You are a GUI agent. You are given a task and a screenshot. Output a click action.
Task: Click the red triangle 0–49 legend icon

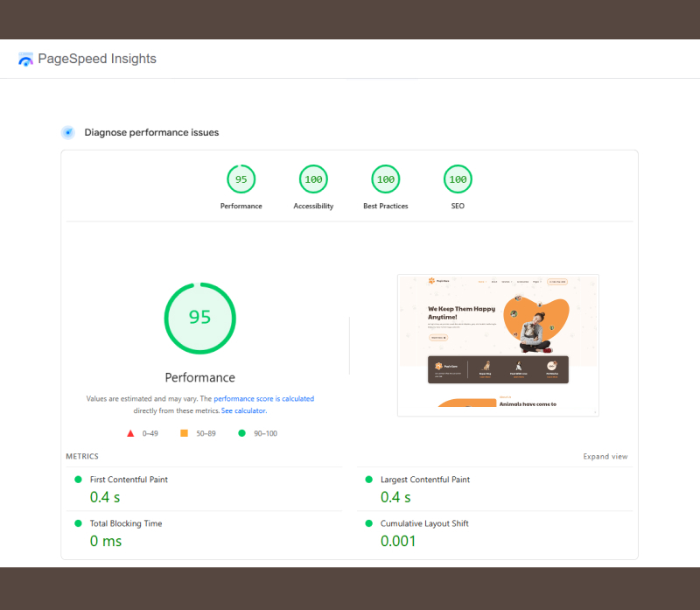[x=130, y=433]
